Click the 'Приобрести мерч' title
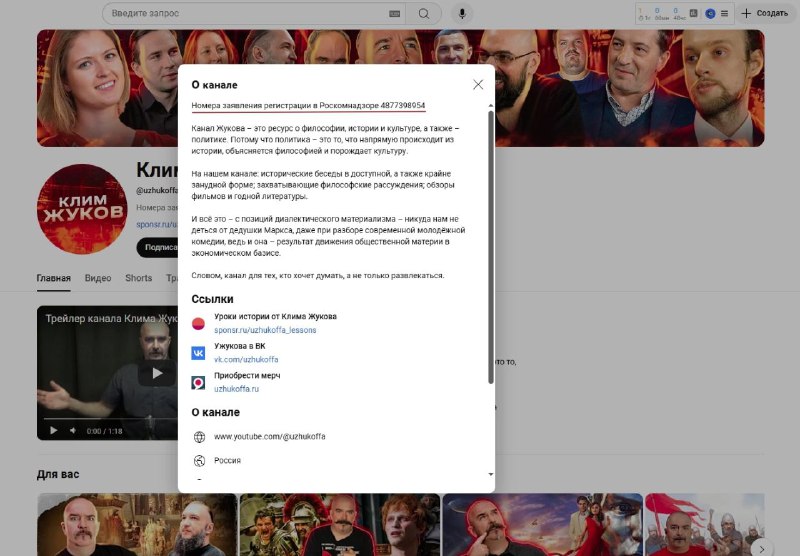Screen dimensions: 800x556 pos(247,375)
